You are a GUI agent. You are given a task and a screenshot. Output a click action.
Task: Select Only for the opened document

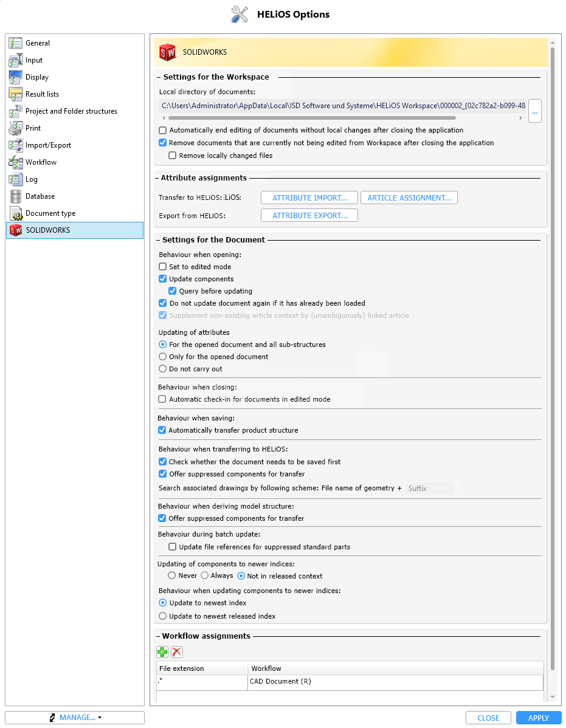pos(162,357)
